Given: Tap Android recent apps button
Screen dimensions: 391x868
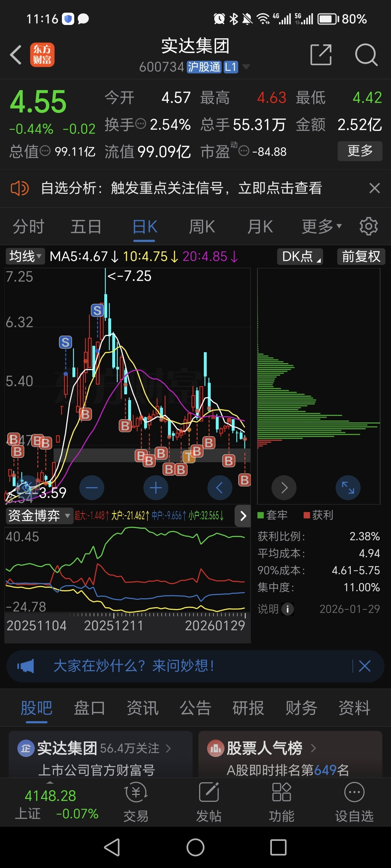Looking at the screenshot, I should (278, 847).
